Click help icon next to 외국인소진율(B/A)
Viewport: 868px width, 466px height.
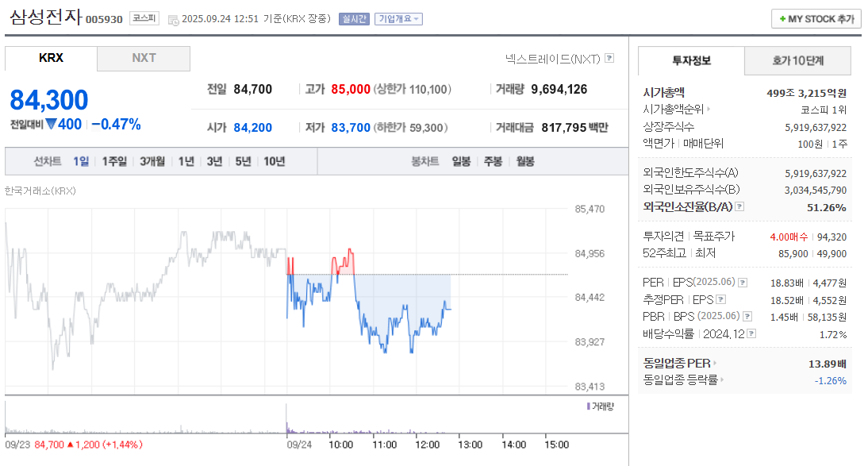coord(739,206)
